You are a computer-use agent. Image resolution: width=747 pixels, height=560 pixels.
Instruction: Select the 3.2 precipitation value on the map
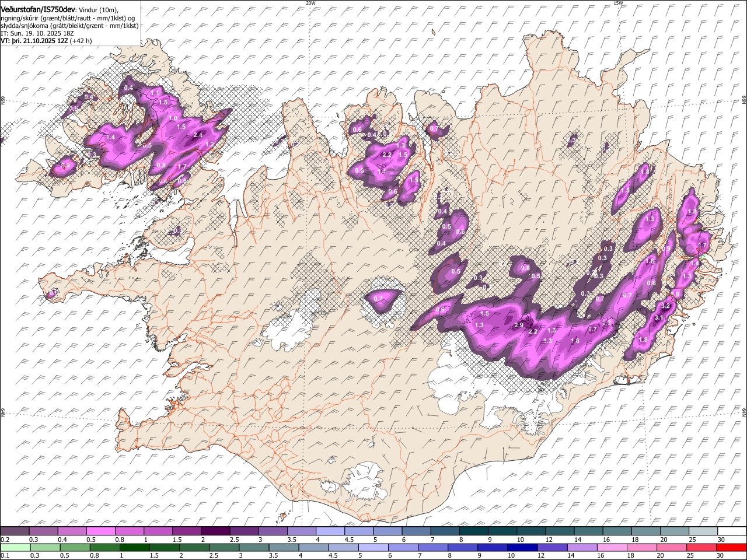point(665,306)
